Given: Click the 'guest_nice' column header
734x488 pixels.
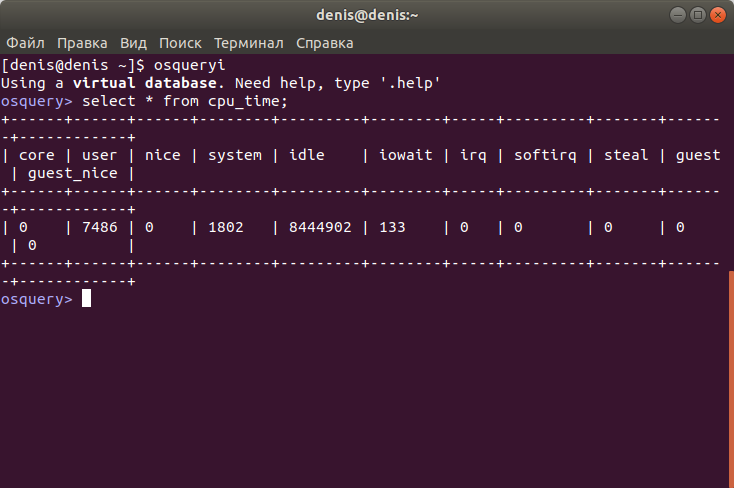Looking at the screenshot, I should [x=73, y=174].
